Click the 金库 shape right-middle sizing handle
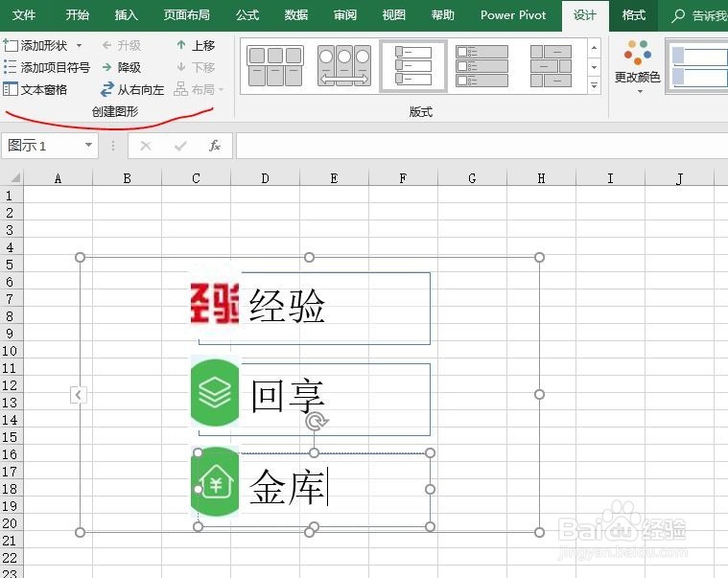Viewport: 728px width, 578px height. click(x=430, y=489)
